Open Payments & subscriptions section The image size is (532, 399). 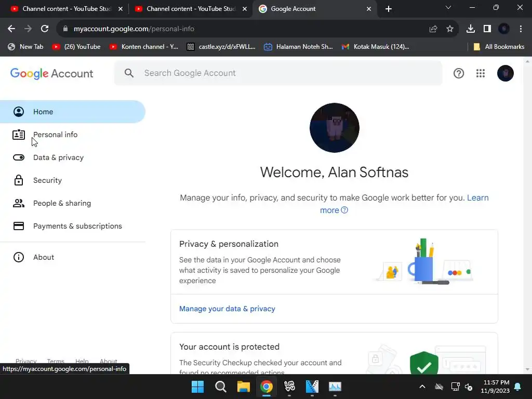[x=73, y=226]
